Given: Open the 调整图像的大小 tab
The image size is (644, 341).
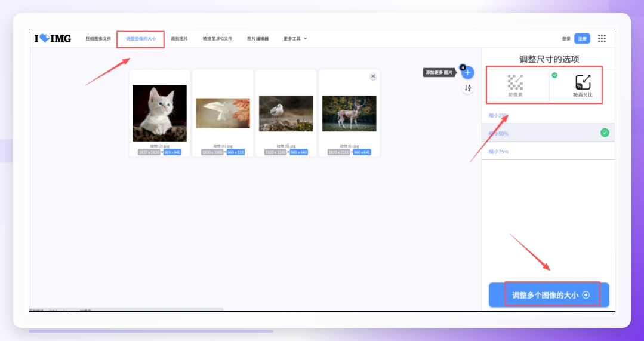Looking at the screenshot, I should point(141,39).
